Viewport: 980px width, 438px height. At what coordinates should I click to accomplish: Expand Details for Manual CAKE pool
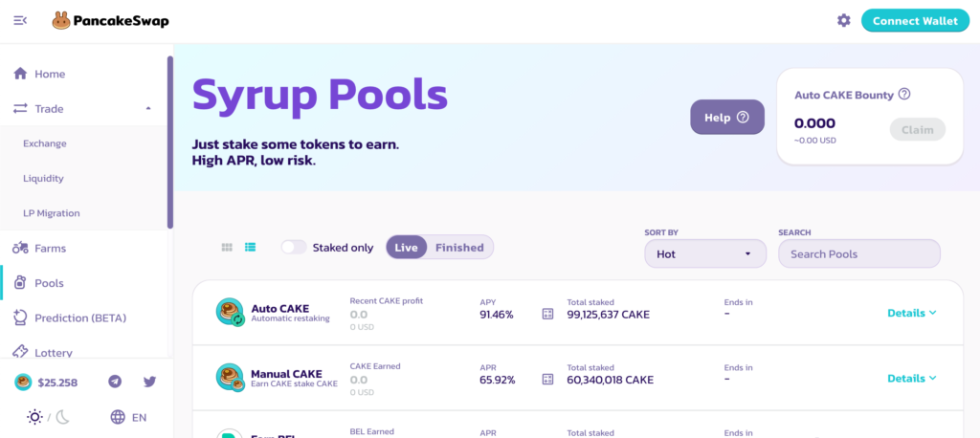pos(911,378)
